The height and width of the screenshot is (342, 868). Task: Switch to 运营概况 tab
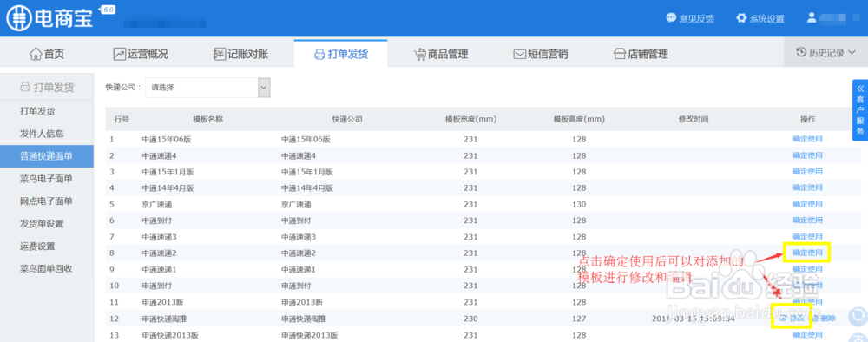[x=141, y=54]
